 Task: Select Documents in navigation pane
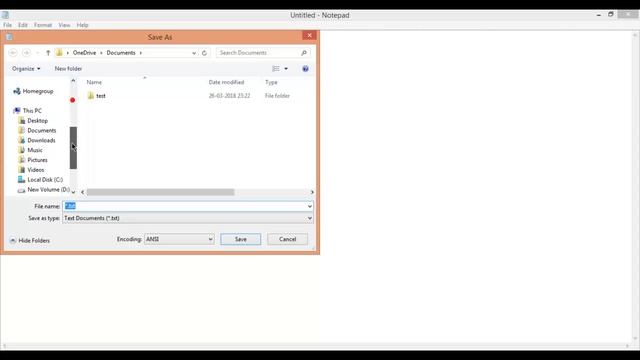coord(37,130)
